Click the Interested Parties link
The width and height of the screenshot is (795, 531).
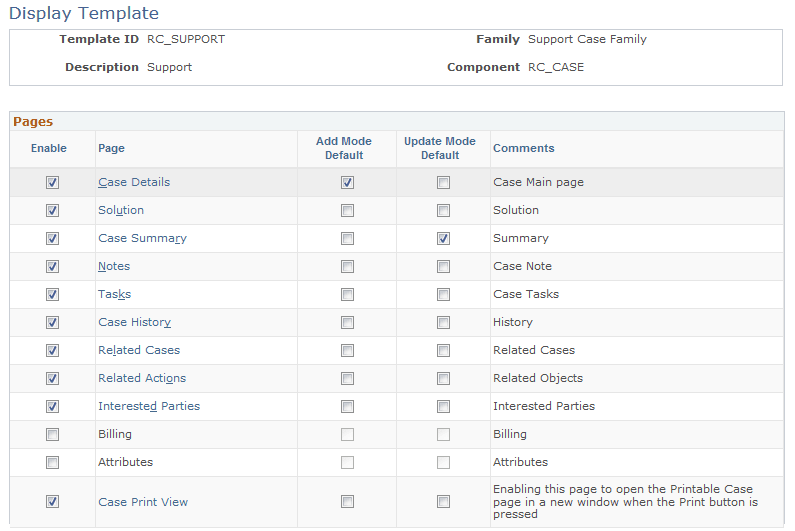(149, 407)
